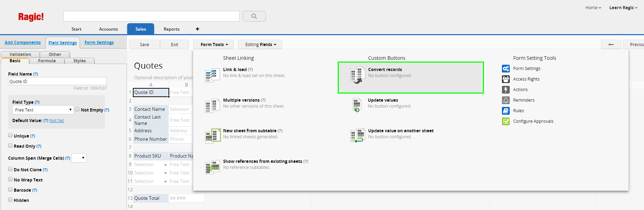Toggle the Not Empty checkbox
Viewport: 644px width, 210px height.
pyautogui.click(x=77, y=109)
